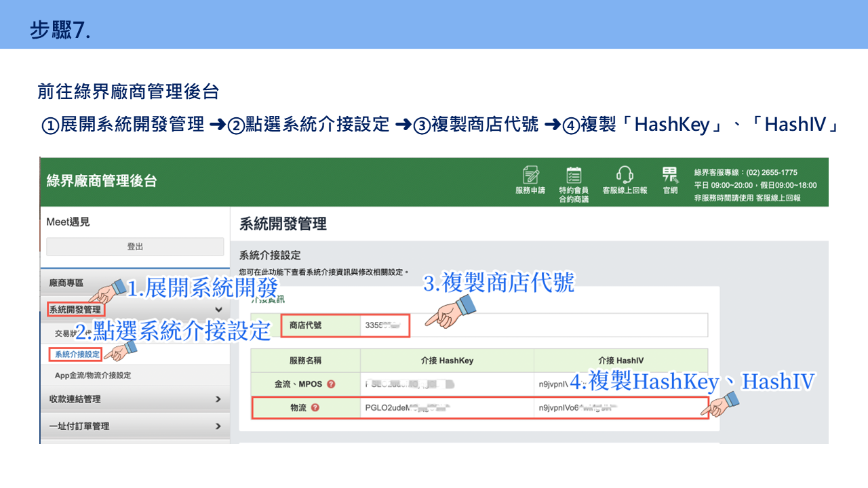Screen dimensions: 868x488
Task: Click the Meet遇見 account name
Action: pos(68,222)
